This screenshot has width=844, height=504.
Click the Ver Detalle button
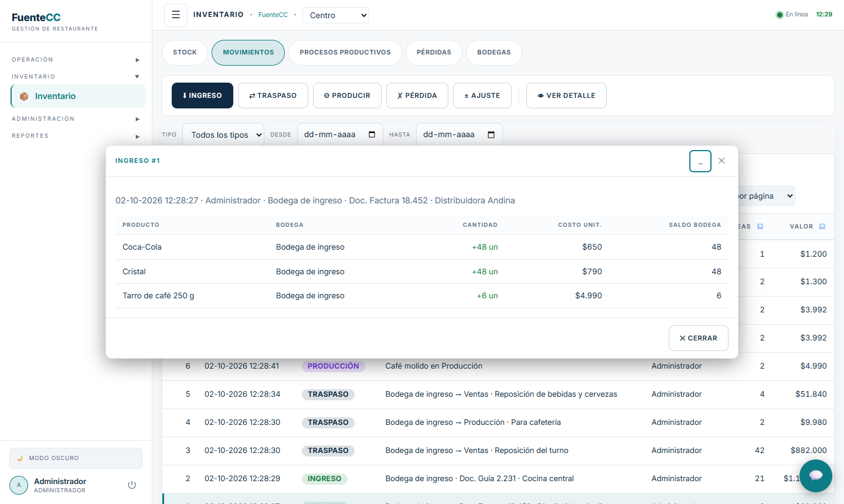[566, 96]
